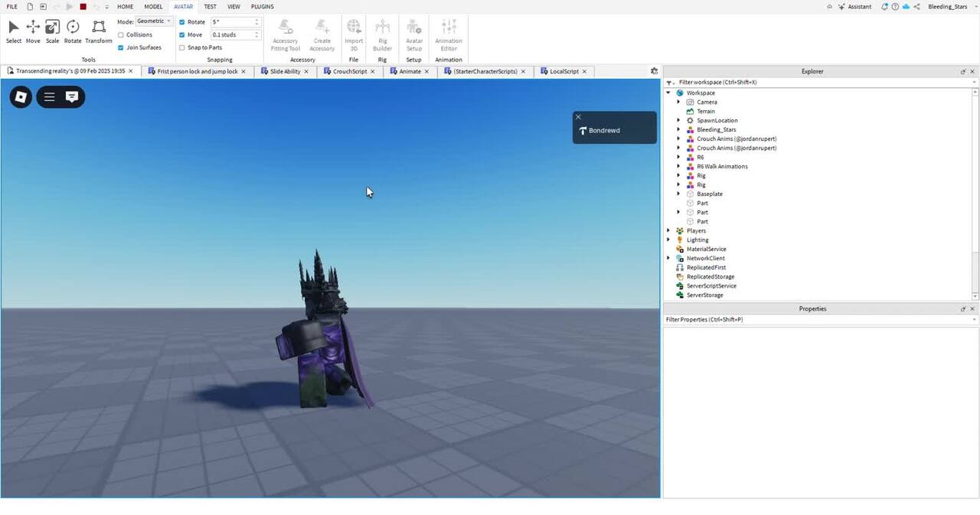
Task: Select ServerStorage in the Explorer
Action: tap(704, 295)
